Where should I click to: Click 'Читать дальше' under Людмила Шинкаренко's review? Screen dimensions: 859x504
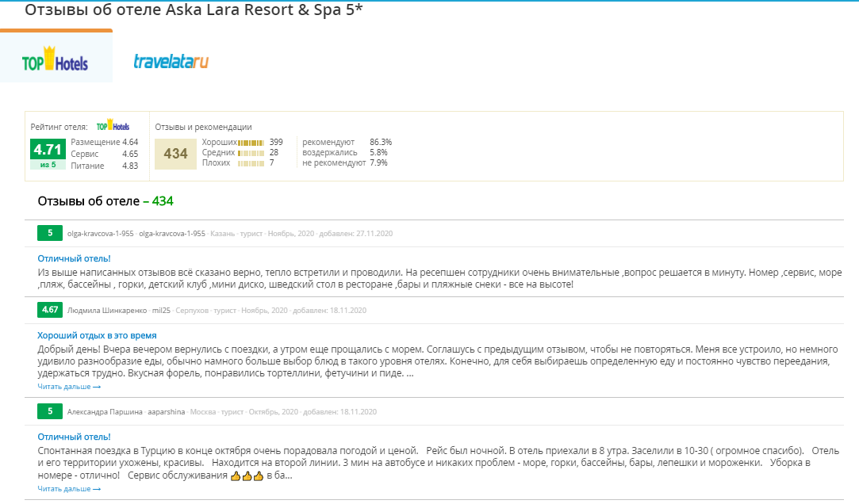69,387
